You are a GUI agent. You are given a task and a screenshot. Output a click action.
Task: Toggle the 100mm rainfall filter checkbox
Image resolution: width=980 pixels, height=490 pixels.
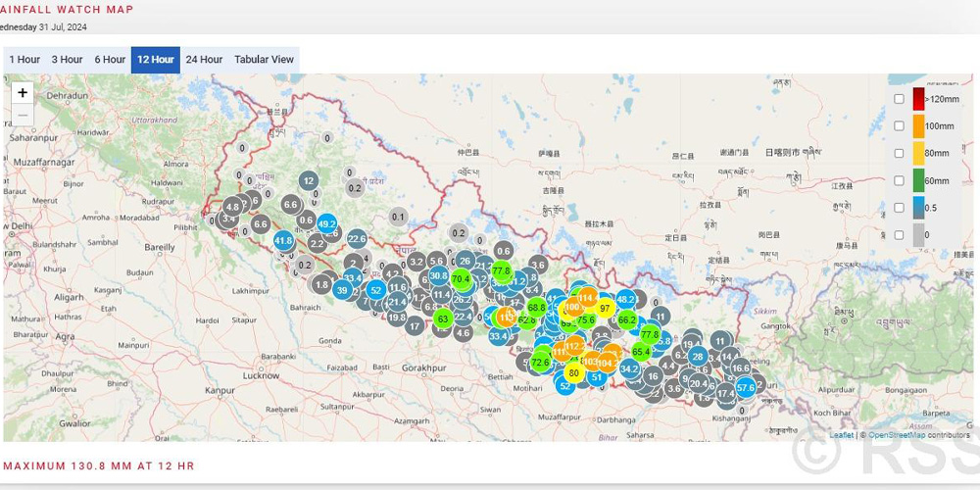[x=899, y=125]
